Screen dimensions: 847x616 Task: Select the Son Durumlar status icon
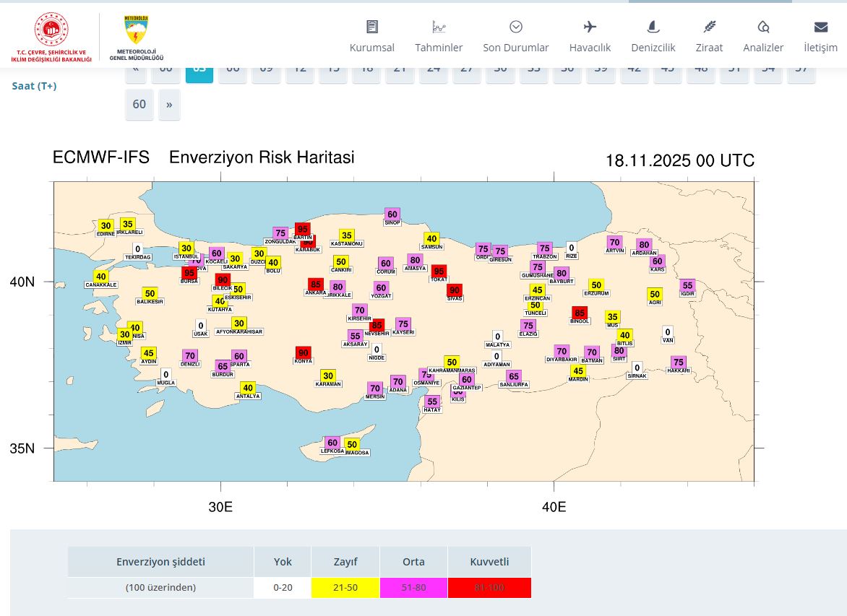(516, 26)
